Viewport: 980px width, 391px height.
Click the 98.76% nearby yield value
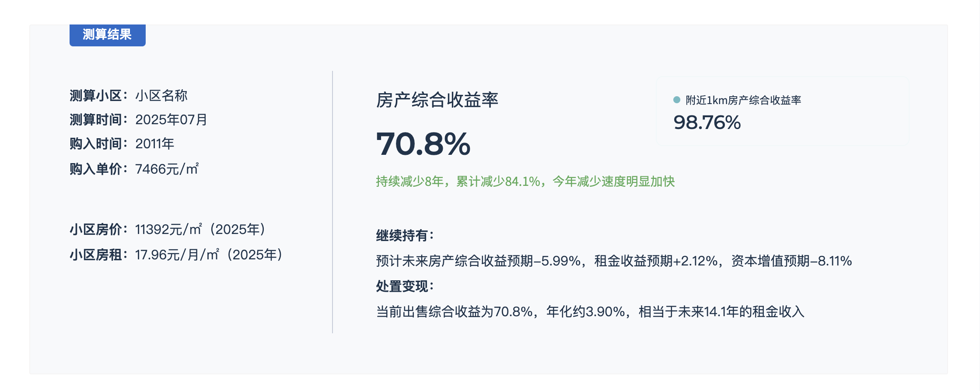(707, 122)
